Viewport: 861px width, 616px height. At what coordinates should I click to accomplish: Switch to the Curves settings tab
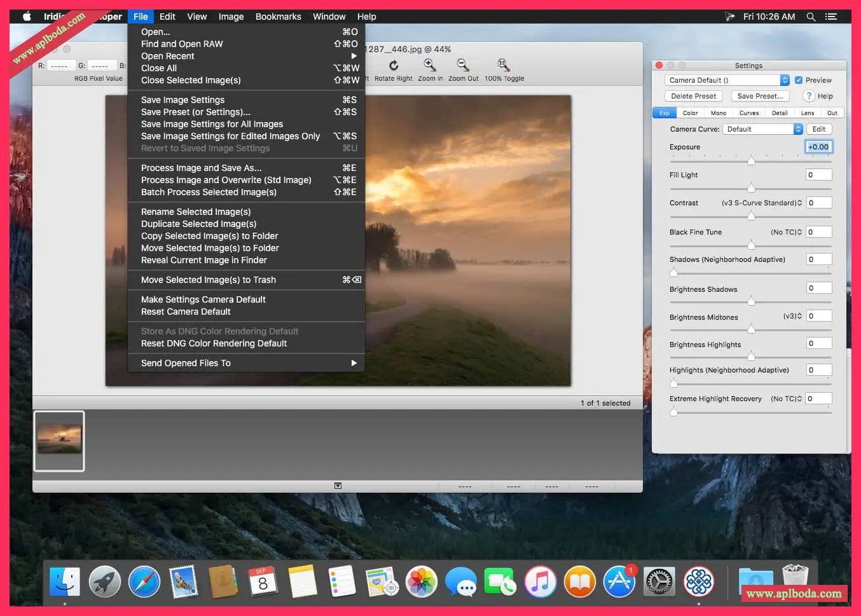click(x=748, y=113)
